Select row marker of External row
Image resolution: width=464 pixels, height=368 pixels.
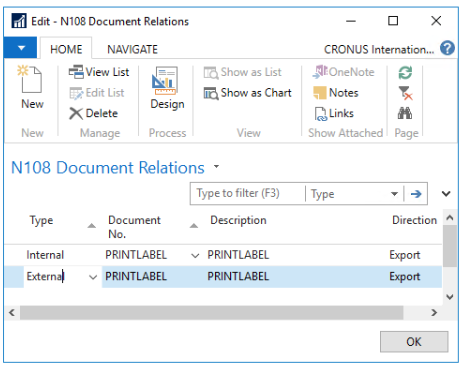tap(14, 277)
